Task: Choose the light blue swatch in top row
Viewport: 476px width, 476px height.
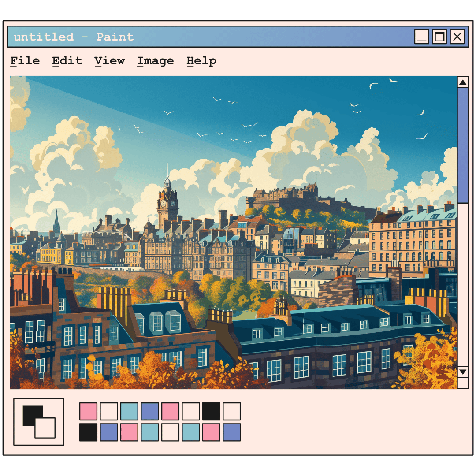Action: coord(129,412)
